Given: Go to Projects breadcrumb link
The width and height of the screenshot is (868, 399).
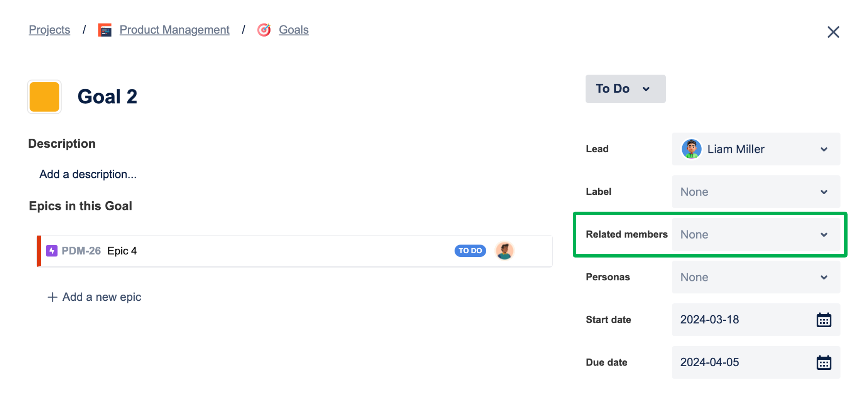Looking at the screenshot, I should coord(49,30).
